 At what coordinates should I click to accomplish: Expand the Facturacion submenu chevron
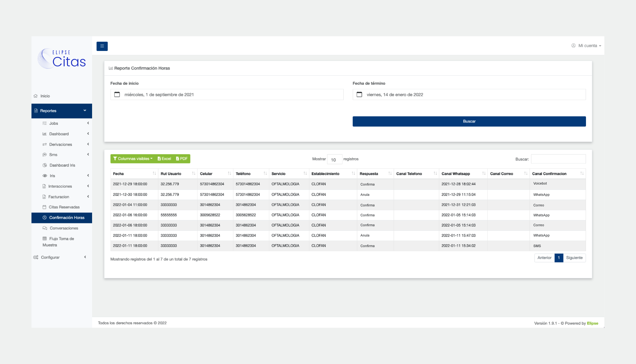(x=88, y=197)
